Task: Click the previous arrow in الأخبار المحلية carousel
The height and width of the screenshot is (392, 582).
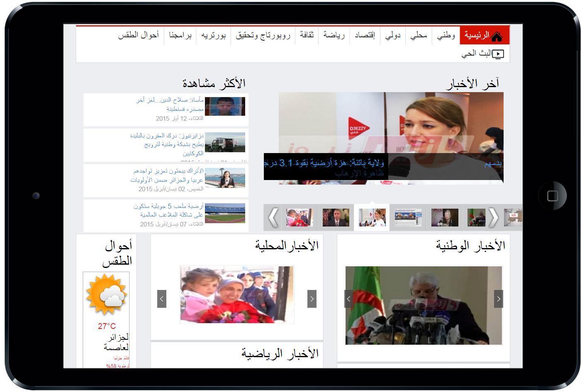Action: (162, 298)
